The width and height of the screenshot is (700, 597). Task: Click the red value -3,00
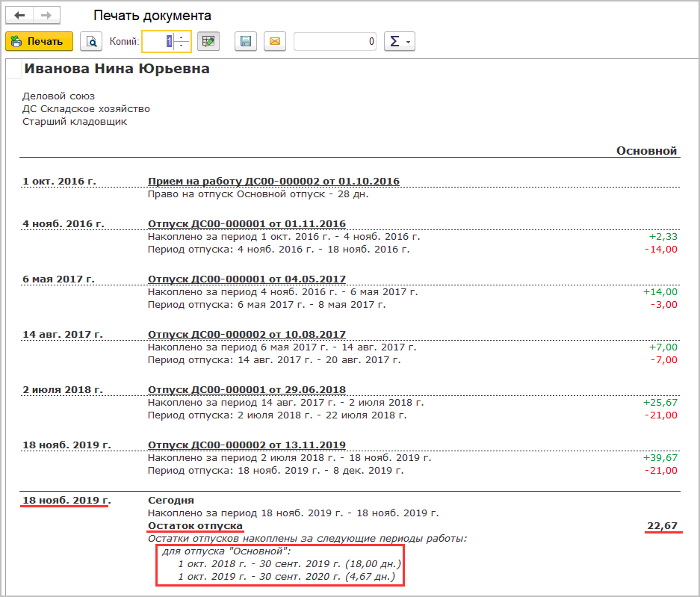(664, 305)
